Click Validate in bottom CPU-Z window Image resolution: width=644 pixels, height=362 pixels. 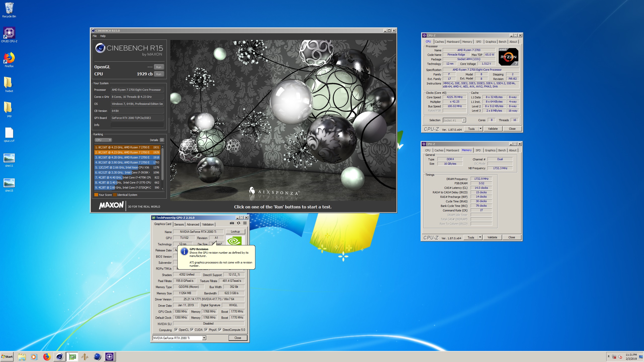(492, 237)
